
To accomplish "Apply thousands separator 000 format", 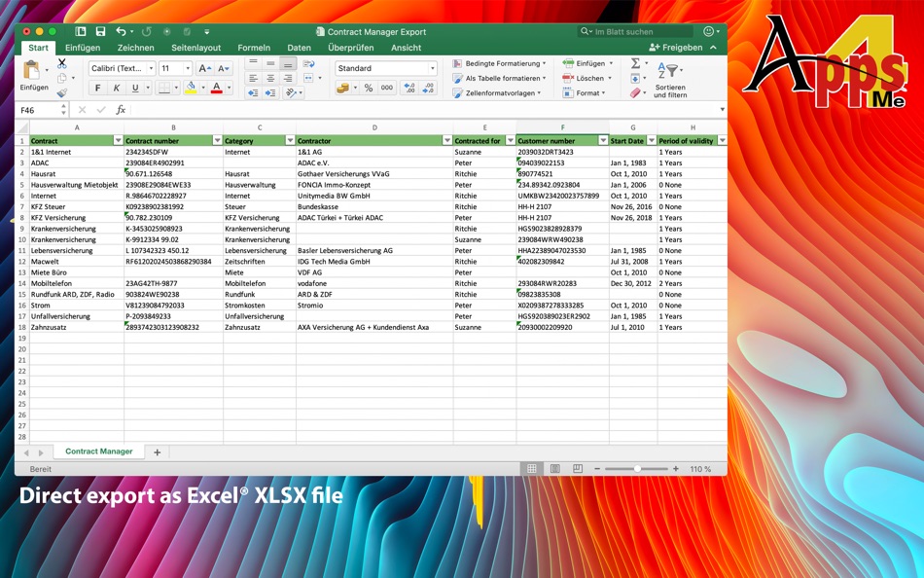I will click(386, 88).
